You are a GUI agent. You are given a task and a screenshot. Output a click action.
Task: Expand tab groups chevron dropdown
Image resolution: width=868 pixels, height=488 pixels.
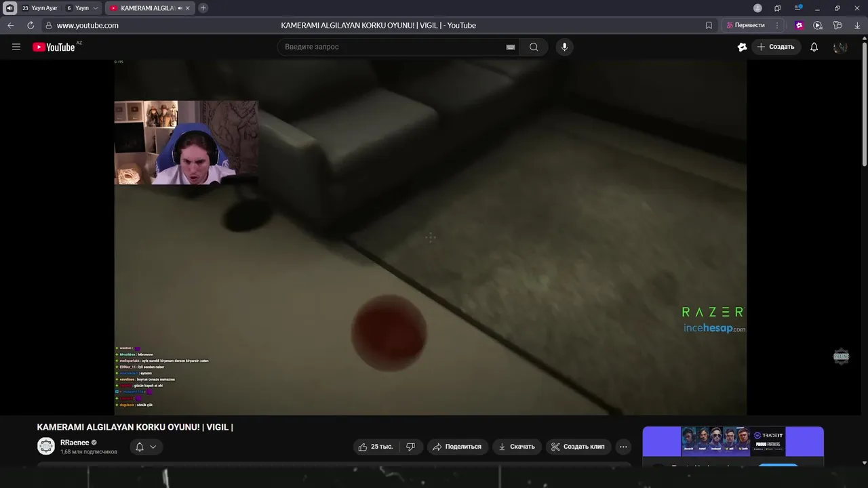coord(95,8)
